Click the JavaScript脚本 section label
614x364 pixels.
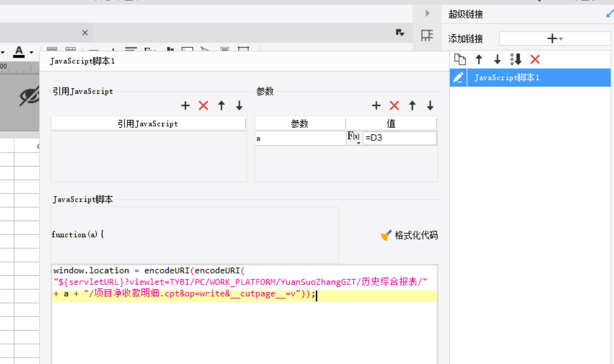(x=82, y=200)
